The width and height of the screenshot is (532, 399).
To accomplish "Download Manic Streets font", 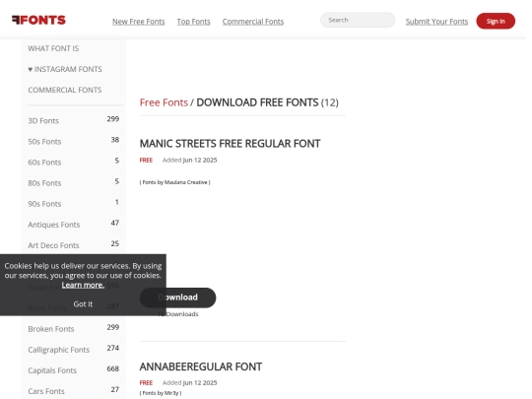I will (177, 298).
